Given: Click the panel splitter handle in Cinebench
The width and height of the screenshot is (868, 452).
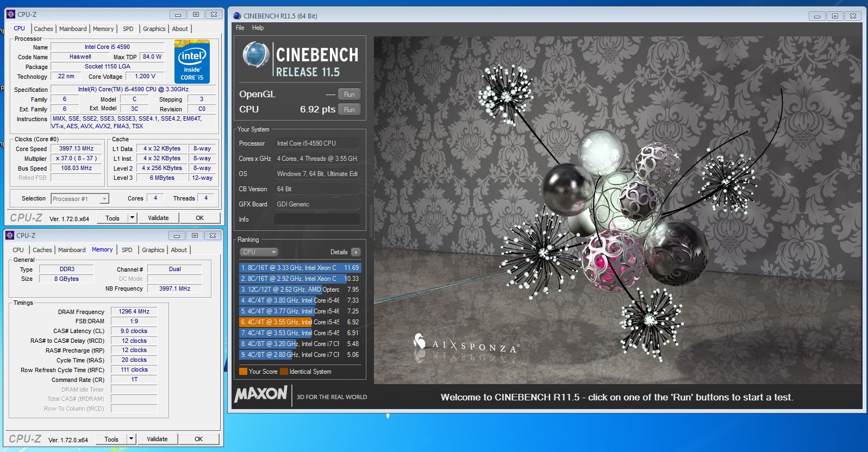Looking at the screenshot, I should point(371,220).
